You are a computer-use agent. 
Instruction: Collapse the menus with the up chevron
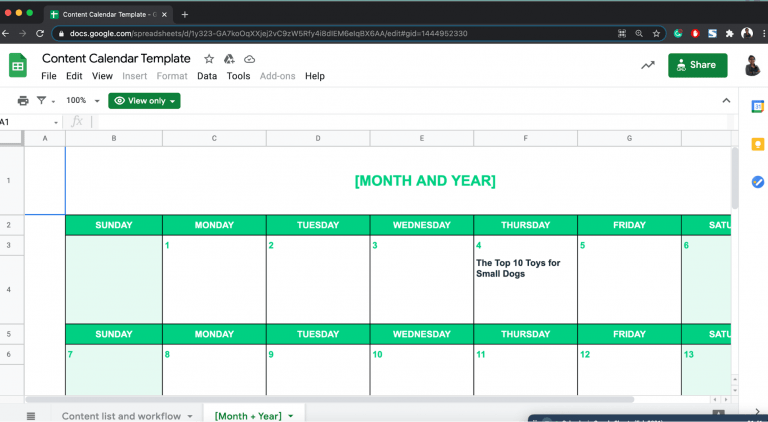coord(726,101)
